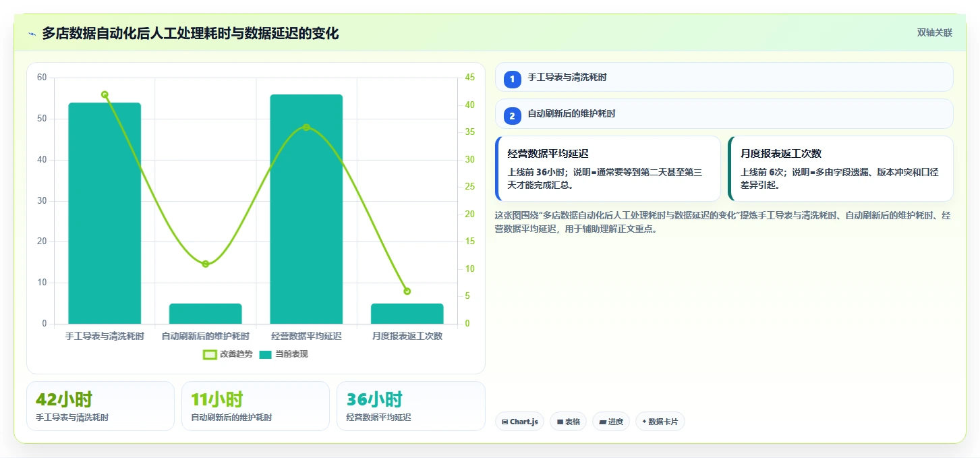Screen dimensions: 980x458
Task: Click the 自动刷新后的维护耗时 bar
Action: (206, 314)
